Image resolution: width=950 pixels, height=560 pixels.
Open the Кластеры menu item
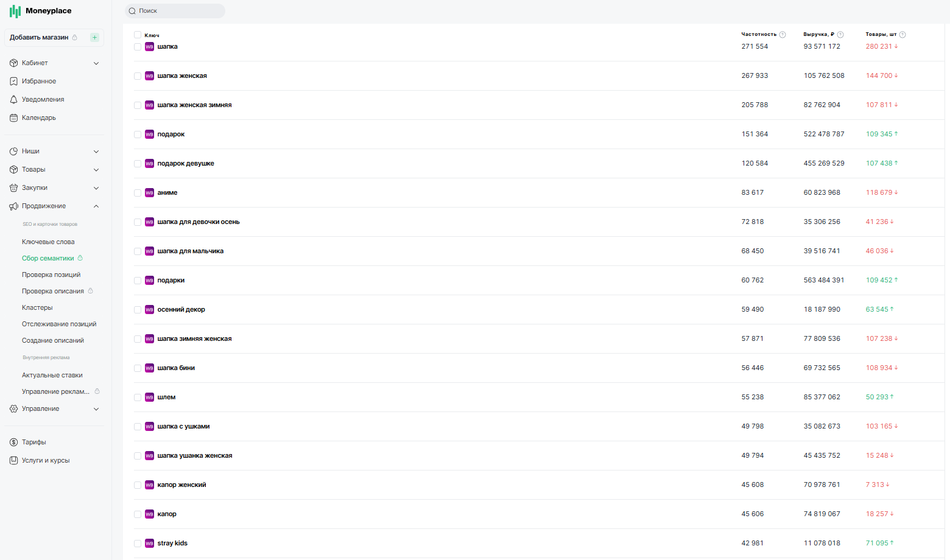37,307
